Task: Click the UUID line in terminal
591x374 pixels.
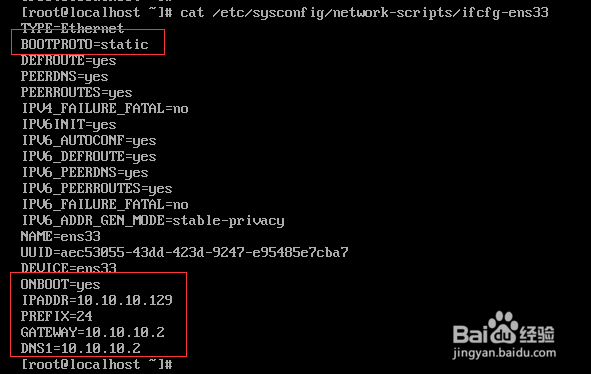Action: tap(185, 252)
